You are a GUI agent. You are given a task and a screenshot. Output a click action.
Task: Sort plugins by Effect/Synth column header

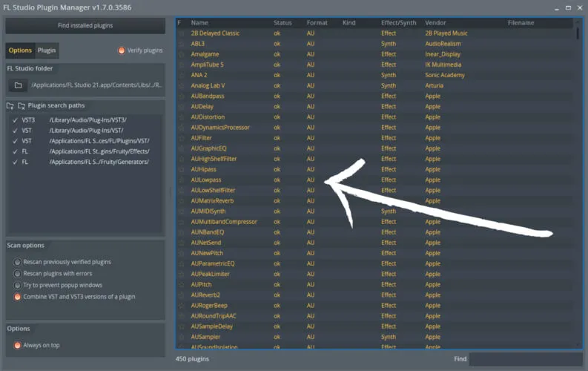398,23
